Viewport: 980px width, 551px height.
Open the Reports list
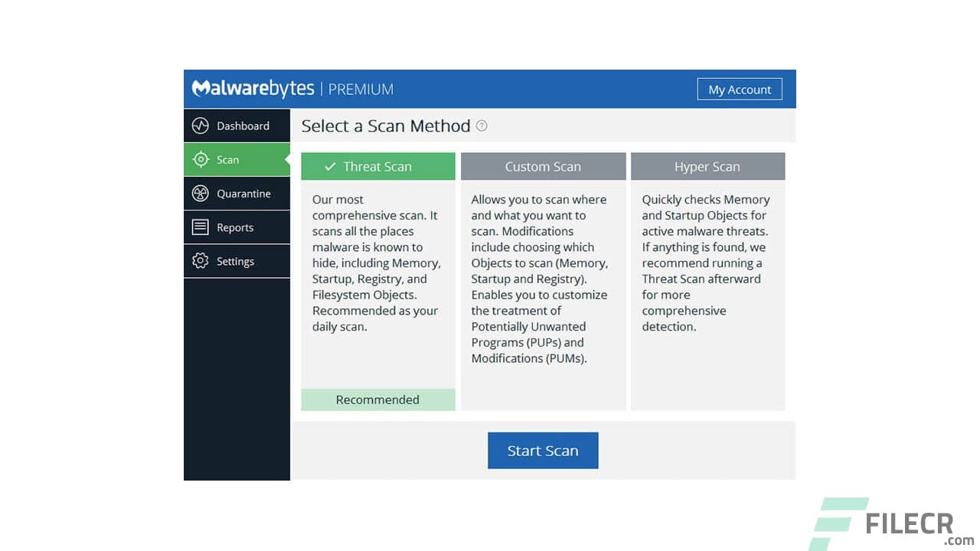point(236,227)
